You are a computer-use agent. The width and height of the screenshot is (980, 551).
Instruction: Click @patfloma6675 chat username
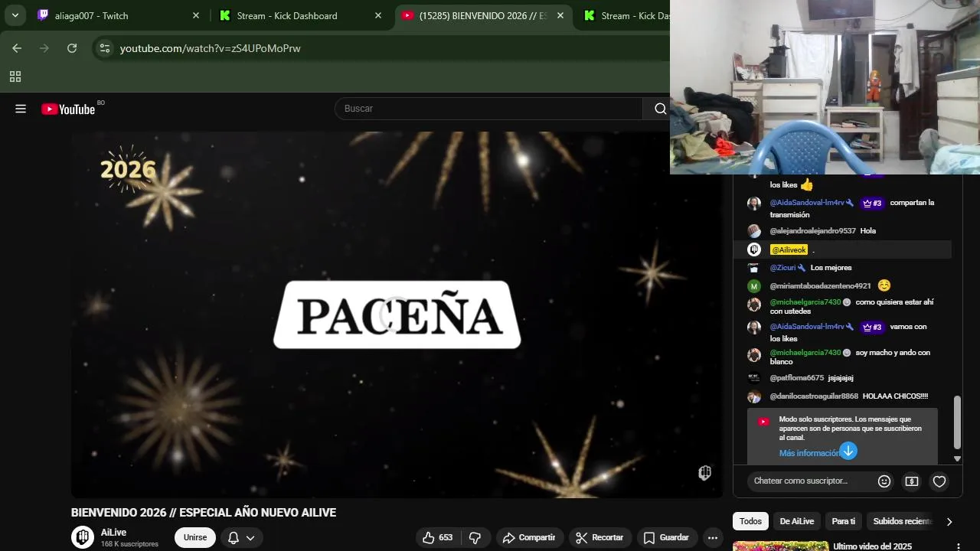point(796,378)
